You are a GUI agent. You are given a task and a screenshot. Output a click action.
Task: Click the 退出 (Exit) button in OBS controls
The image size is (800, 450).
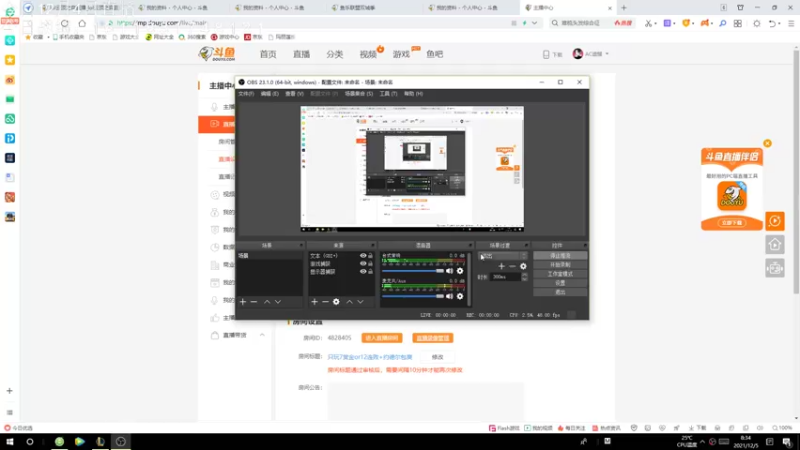coord(560,292)
